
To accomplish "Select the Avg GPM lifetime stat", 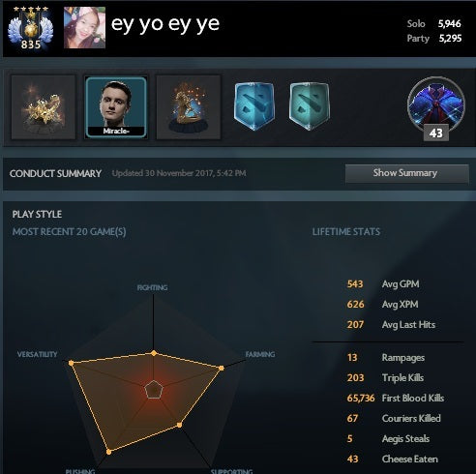I will tap(383, 284).
